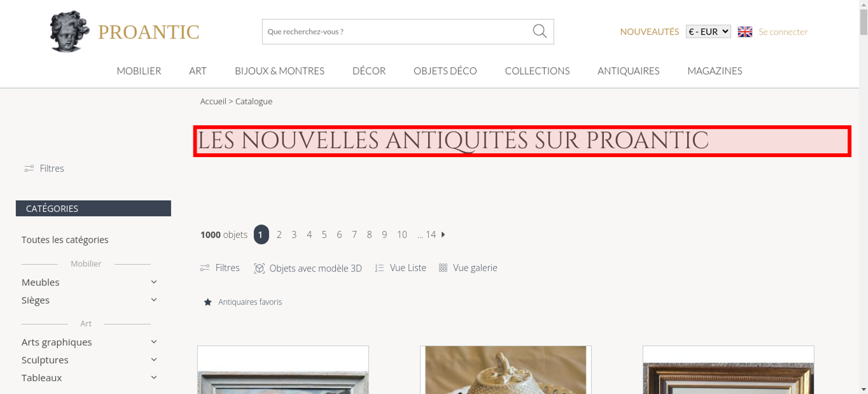
Task: Focus the Que recherchez-vous search field
Action: tap(397, 32)
